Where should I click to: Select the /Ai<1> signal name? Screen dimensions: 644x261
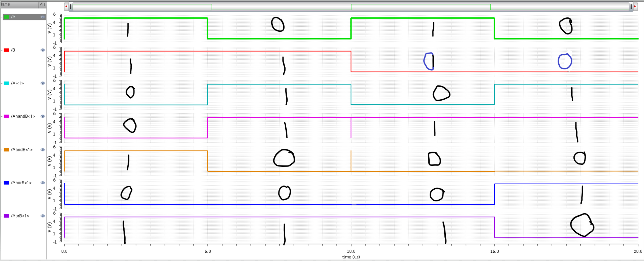[17, 83]
